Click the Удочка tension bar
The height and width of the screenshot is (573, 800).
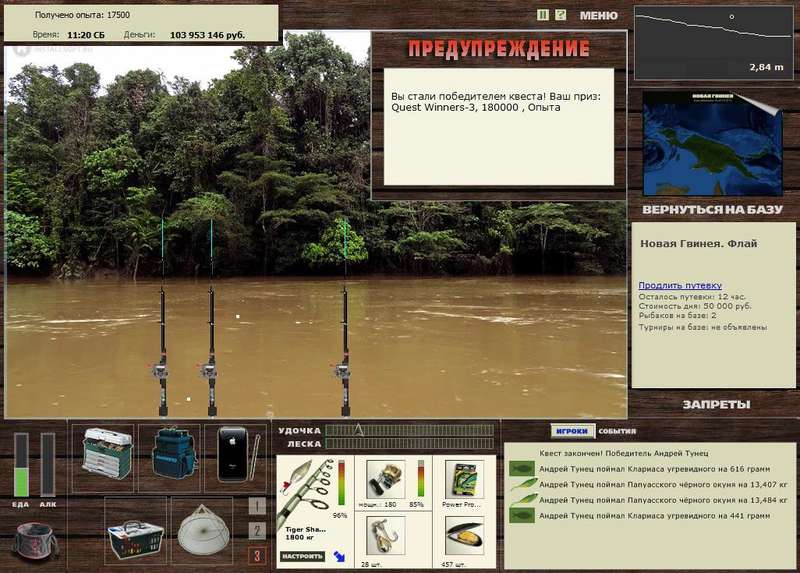click(x=410, y=430)
